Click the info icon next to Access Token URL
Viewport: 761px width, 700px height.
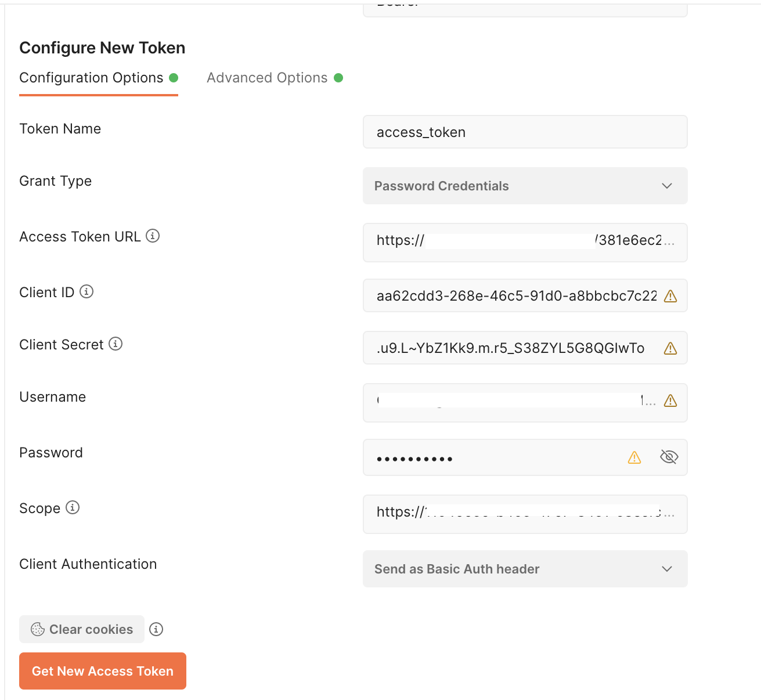tap(153, 236)
